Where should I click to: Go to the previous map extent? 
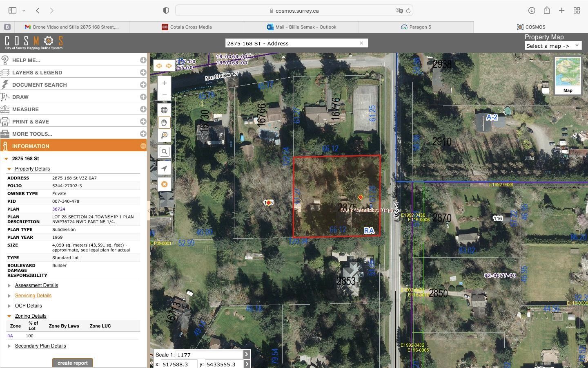point(159,66)
